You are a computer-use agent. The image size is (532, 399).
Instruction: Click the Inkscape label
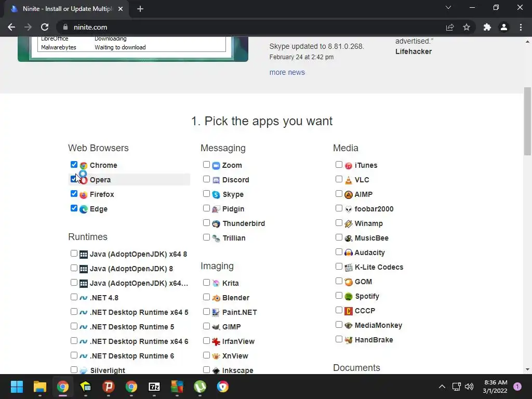pyautogui.click(x=237, y=370)
